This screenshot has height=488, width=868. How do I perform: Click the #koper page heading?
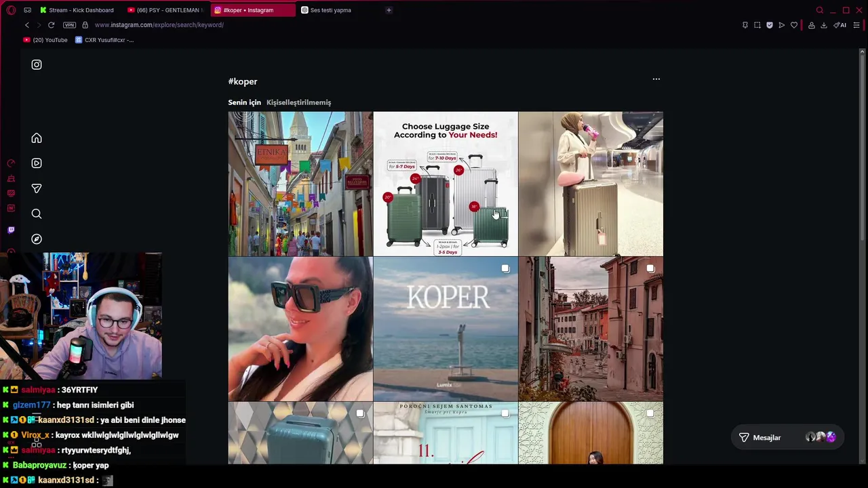(x=243, y=81)
